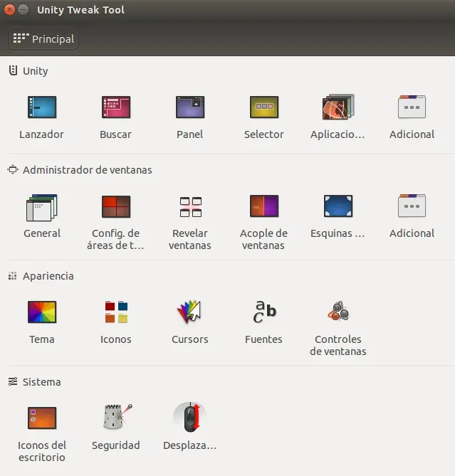Screen dimensions: 455x476
Task: Open the Panel settings icon
Action: tap(190, 107)
